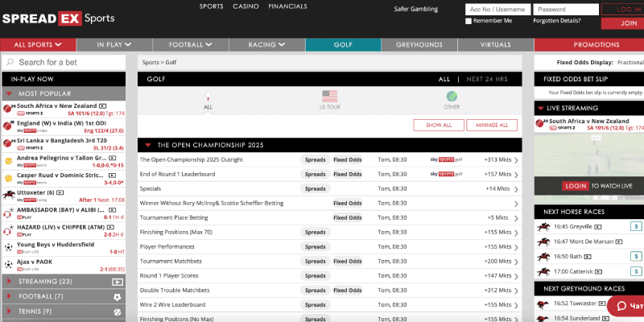Click Fixed Odds for Tournament Place Betting
The width and height of the screenshot is (644, 322).
click(348, 217)
